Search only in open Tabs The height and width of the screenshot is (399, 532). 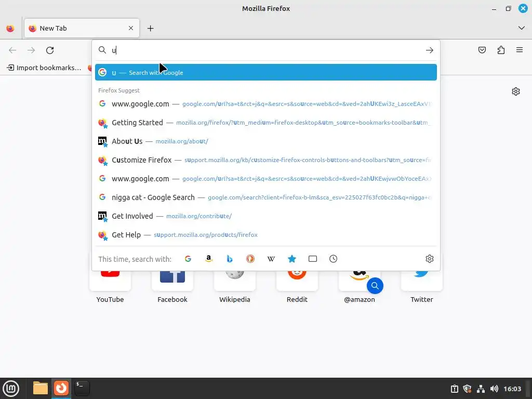(312, 259)
